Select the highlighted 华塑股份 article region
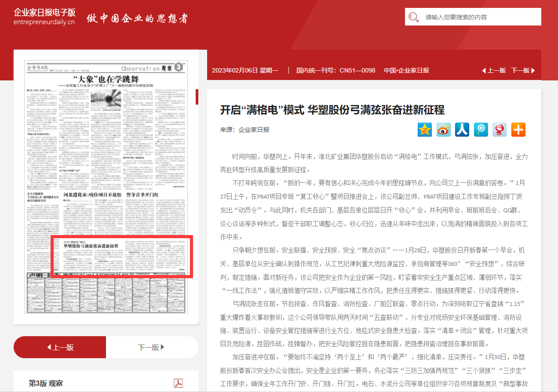 [x=121, y=257]
